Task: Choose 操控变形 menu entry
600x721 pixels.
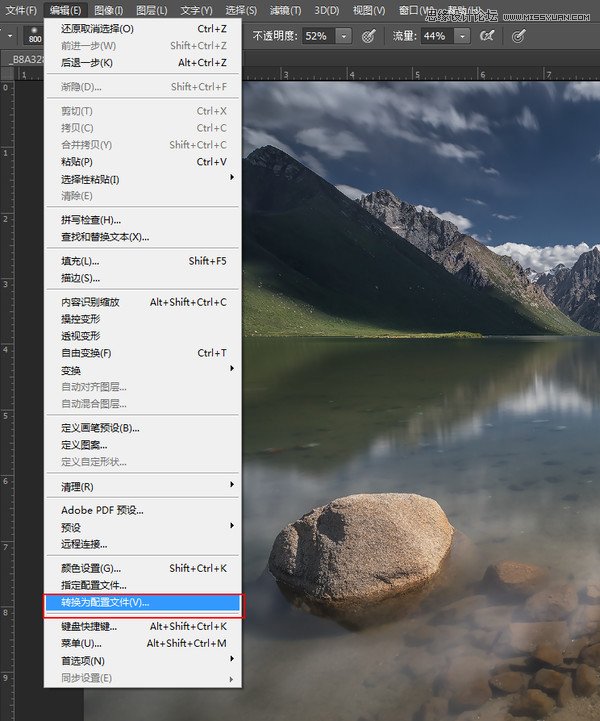Action: click(143, 319)
